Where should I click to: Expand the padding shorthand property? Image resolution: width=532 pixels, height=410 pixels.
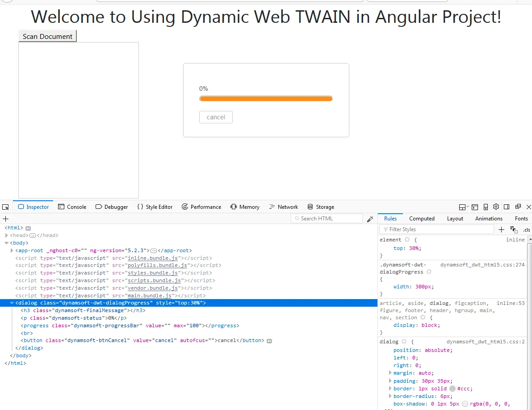390,380
